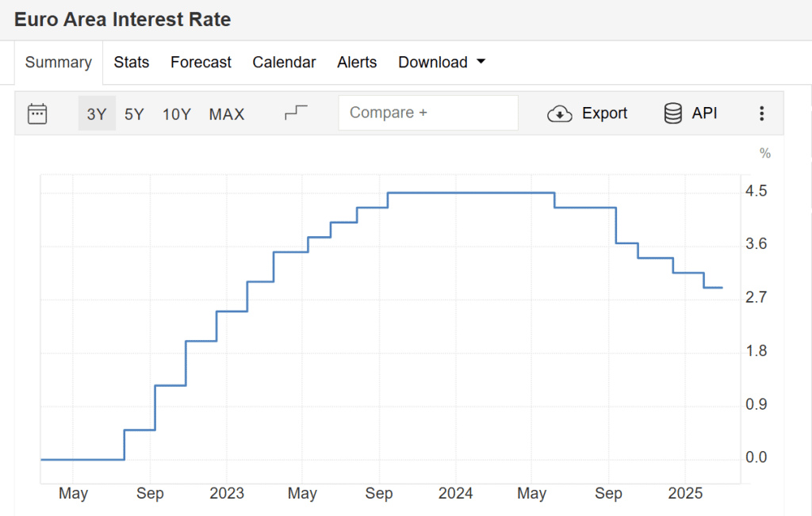812x516 pixels.
Task: Go to the Forecast tab
Action: (x=201, y=63)
